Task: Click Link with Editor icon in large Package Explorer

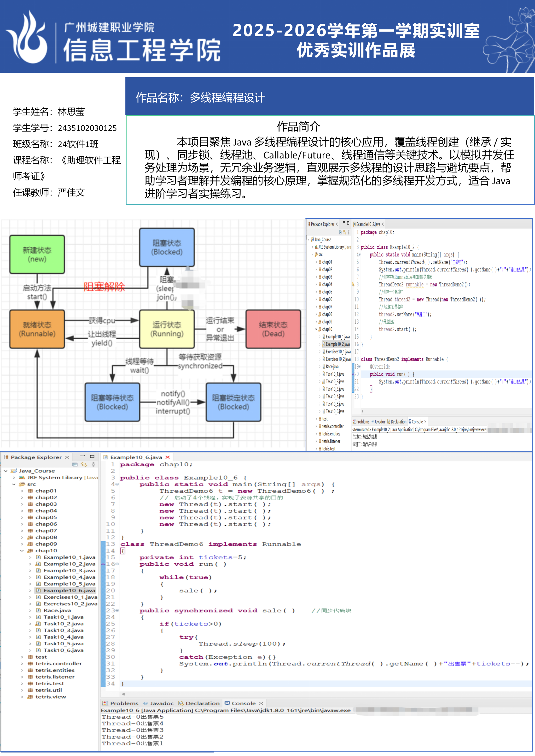Action: 84,465
